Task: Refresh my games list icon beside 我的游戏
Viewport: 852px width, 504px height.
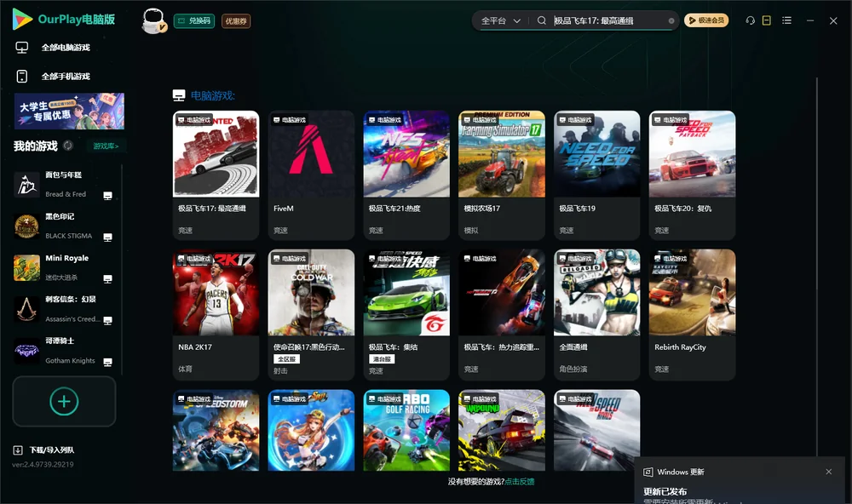Action: pos(68,146)
